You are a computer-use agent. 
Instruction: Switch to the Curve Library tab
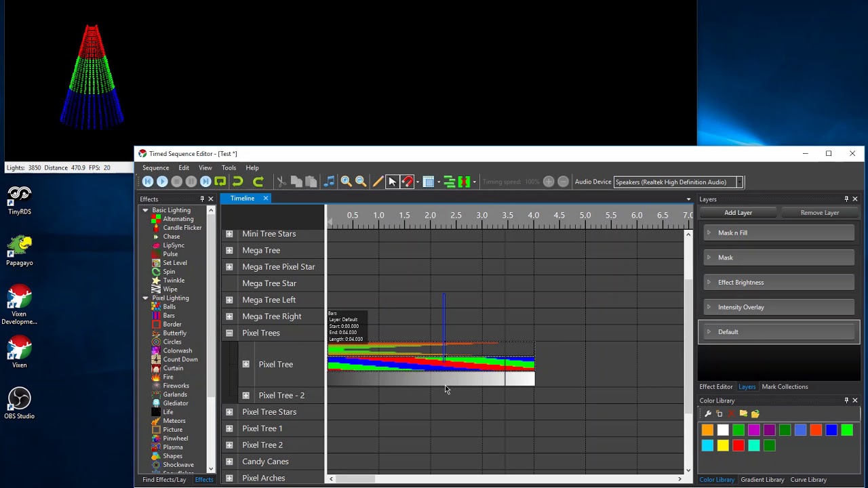pos(808,480)
